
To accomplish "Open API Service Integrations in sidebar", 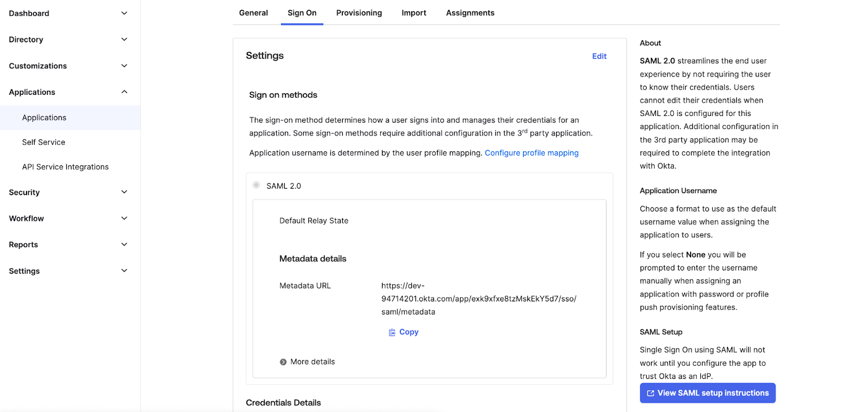I will [65, 167].
